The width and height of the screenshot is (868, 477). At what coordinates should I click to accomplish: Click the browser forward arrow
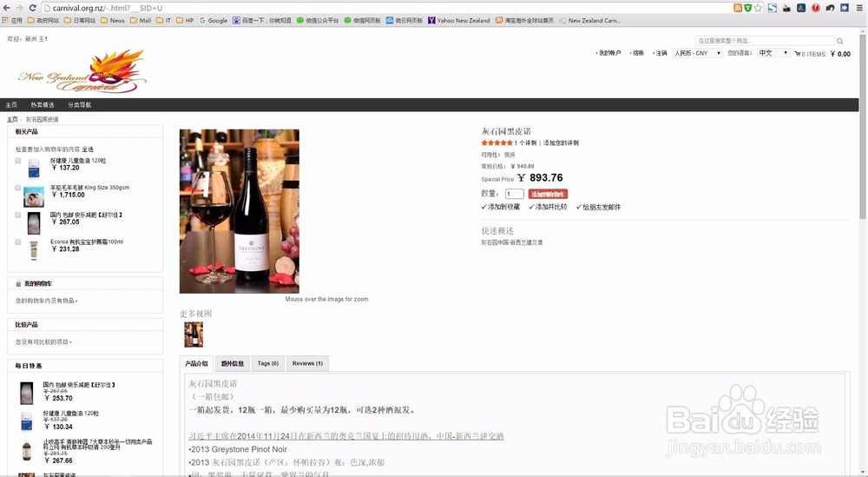19,8
